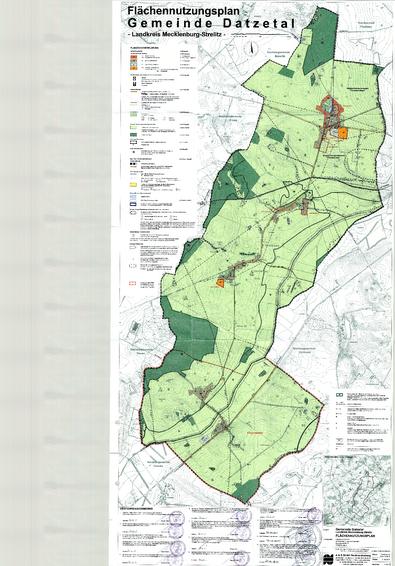
Task: Select the dark green forest at southern tip
Action: coord(245,490)
